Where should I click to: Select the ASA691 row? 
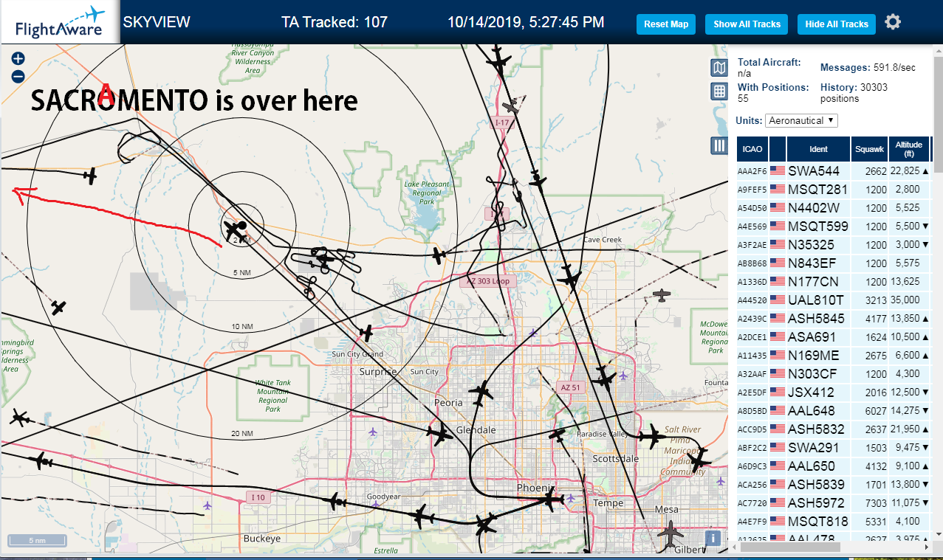point(834,336)
